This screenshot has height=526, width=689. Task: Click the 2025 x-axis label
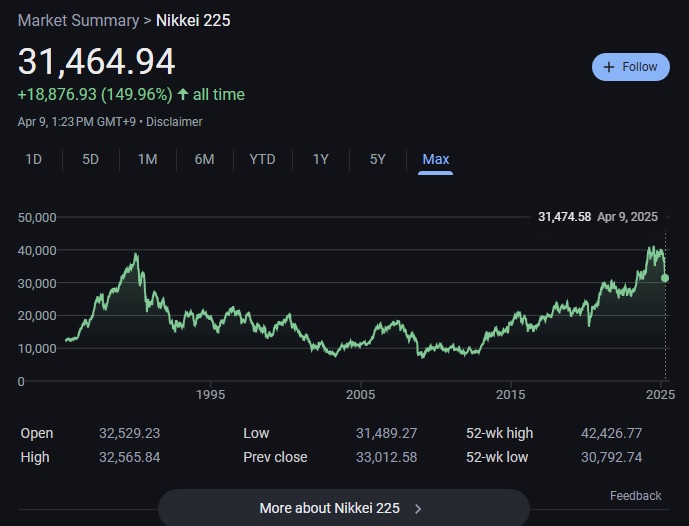click(x=660, y=394)
